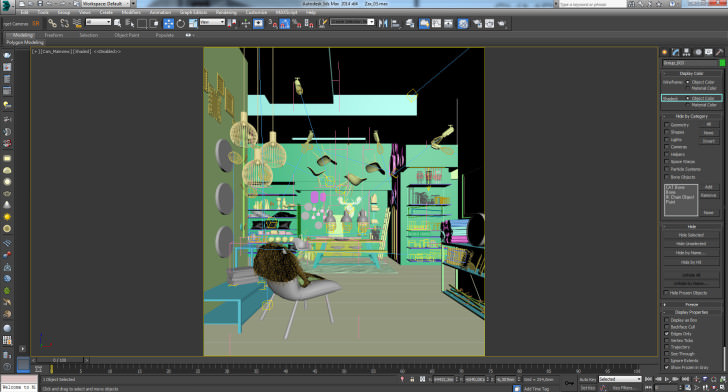
Task: Open the Customize menu
Action: [256, 13]
